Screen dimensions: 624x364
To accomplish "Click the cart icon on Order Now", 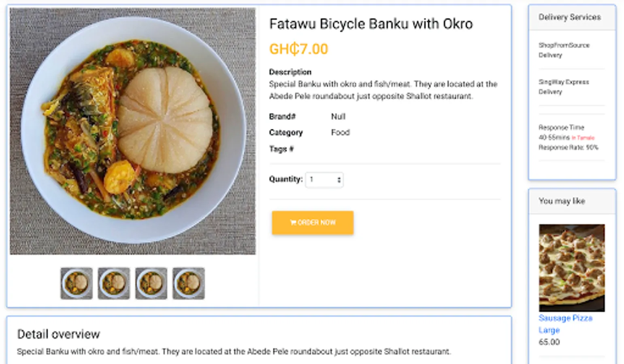I will coord(293,222).
